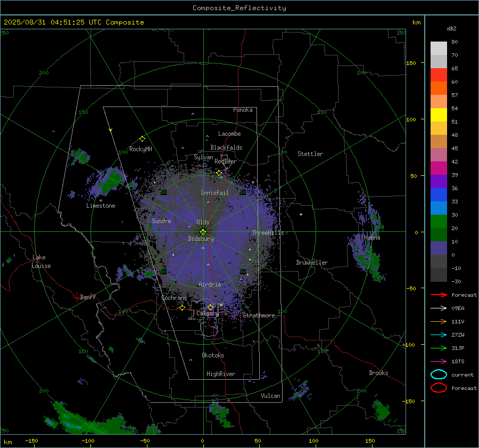Click the Ponoka city label
Image resolution: width=479 pixels, height=448 pixels.
pyautogui.click(x=243, y=110)
